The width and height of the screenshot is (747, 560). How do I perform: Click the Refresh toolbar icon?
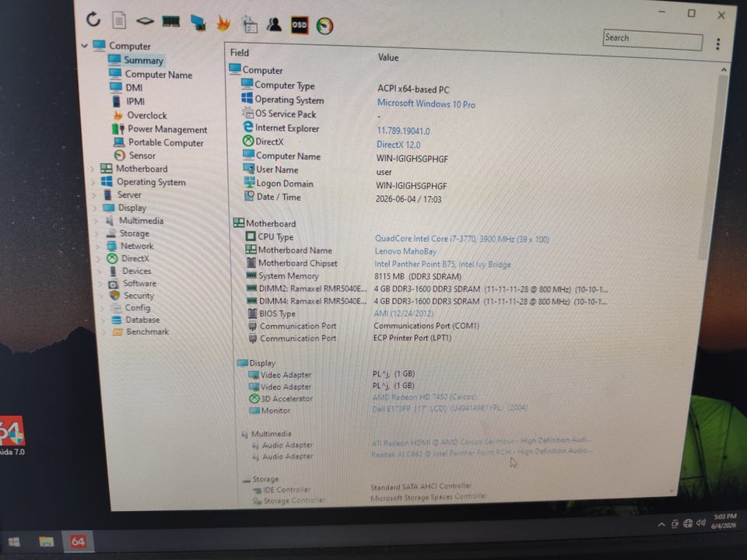coord(93,19)
